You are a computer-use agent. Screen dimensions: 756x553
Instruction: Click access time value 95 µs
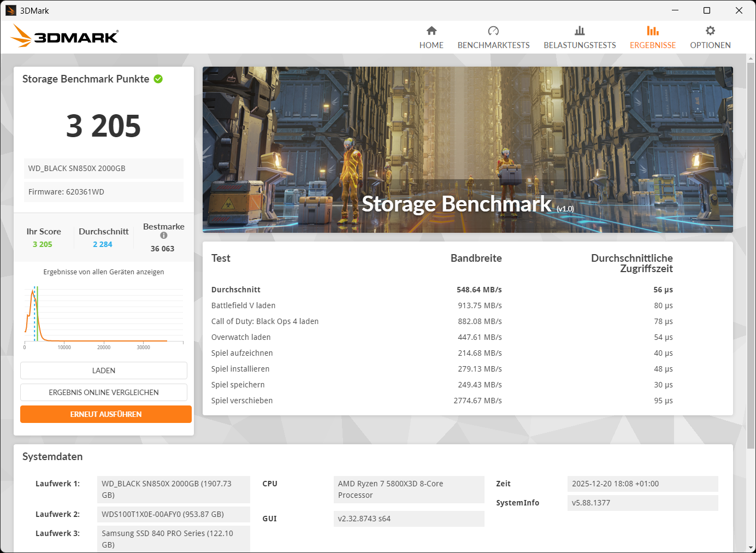click(663, 401)
